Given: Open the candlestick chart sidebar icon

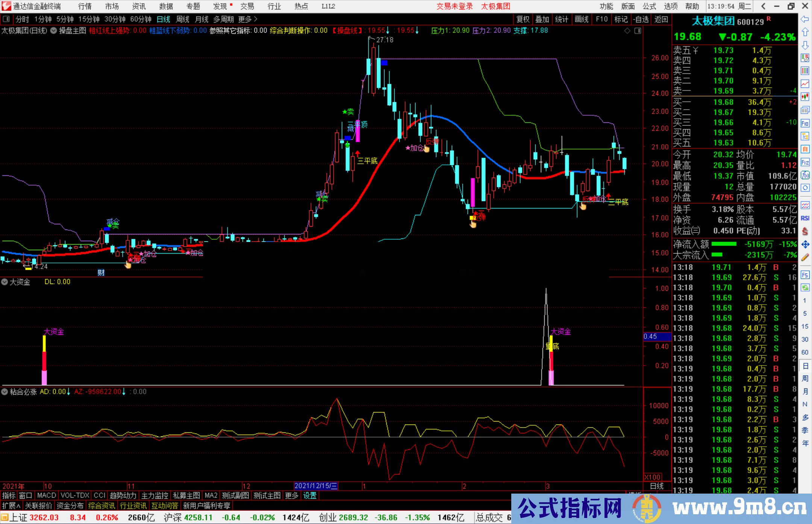Looking at the screenshot, I should [805, 97].
